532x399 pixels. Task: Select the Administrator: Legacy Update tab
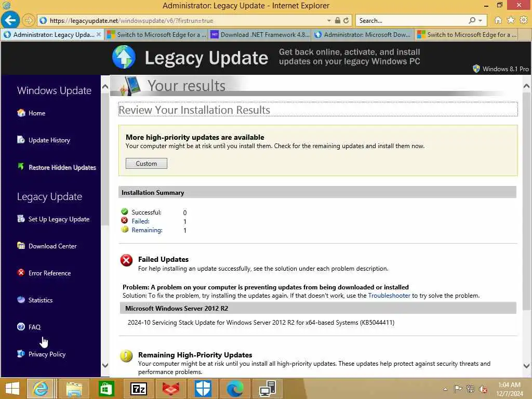coord(52,35)
